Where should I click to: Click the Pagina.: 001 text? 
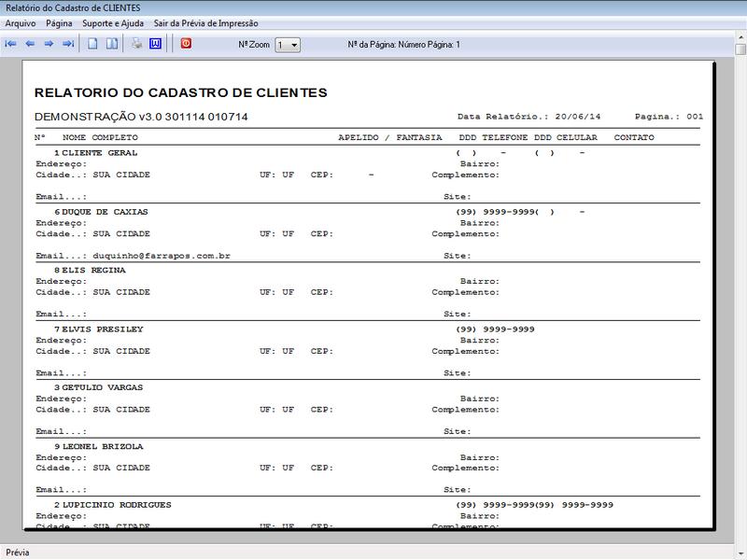pos(669,117)
